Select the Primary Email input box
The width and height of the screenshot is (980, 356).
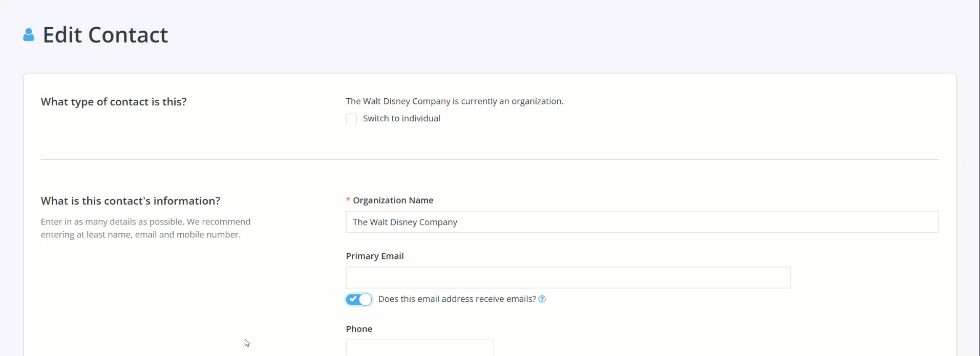point(567,277)
